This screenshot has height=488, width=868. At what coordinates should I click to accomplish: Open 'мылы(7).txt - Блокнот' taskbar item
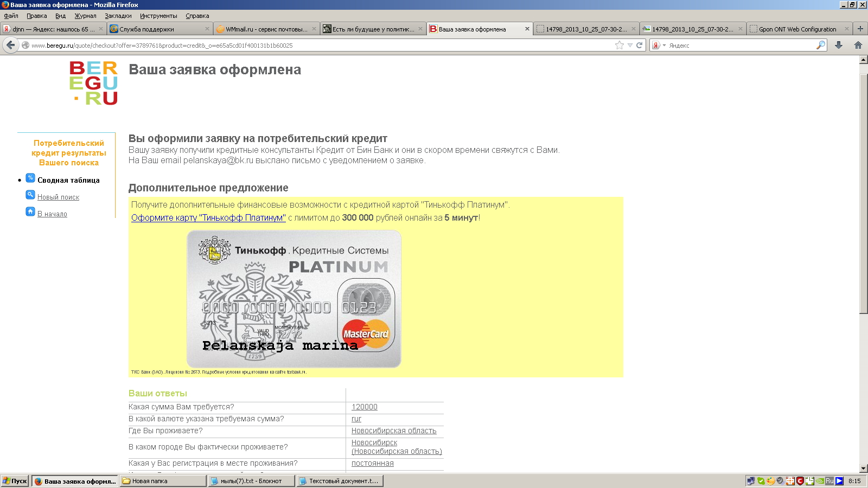pyautogui.click(x=252, y=481)
